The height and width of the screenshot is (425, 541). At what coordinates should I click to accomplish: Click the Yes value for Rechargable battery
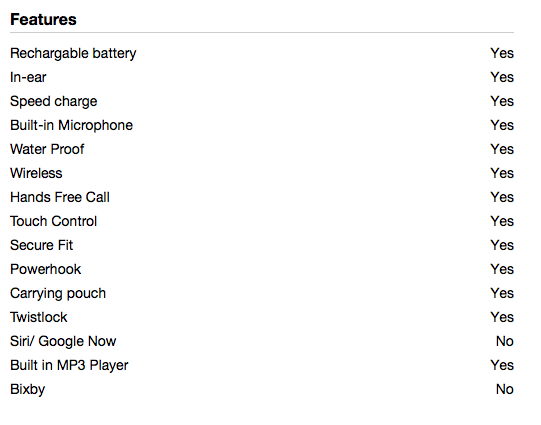tap(502, 53)
